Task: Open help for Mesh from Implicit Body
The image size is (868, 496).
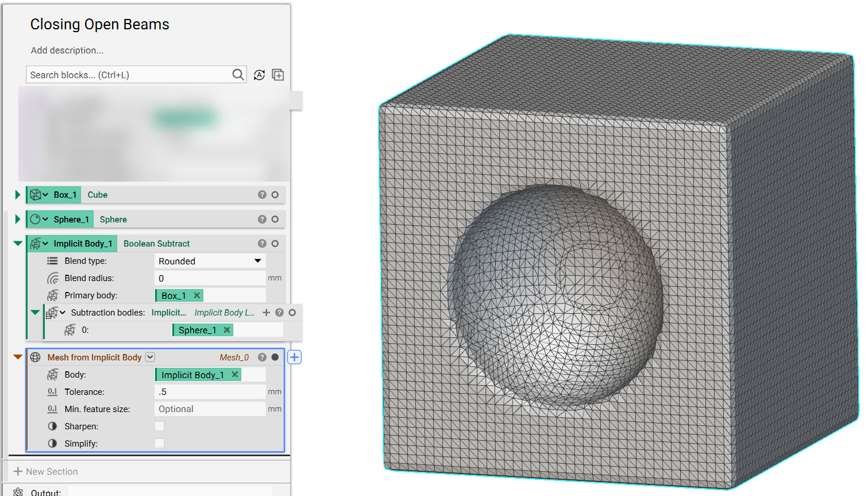Action: coord(262,357)
